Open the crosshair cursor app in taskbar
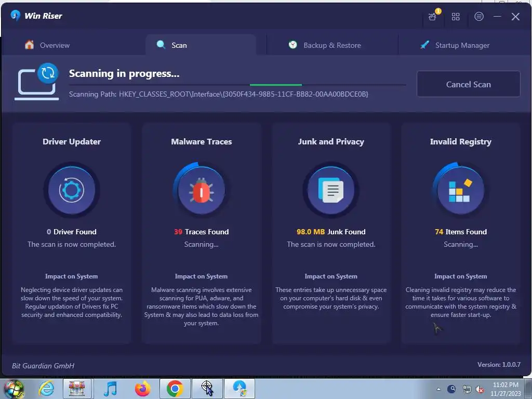This screenshot has height=399, width=532. tap(207, 389)
